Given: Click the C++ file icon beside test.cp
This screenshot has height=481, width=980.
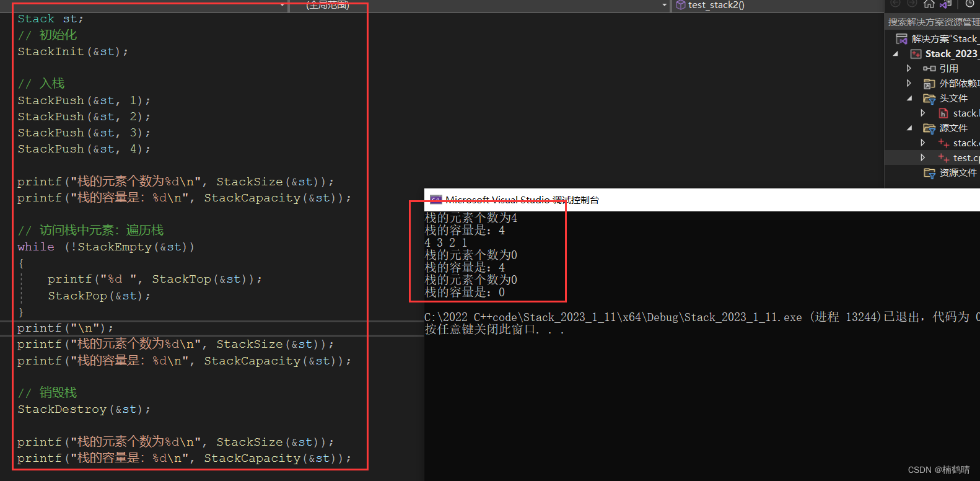Looking at the screenshot, I should 943,158.
